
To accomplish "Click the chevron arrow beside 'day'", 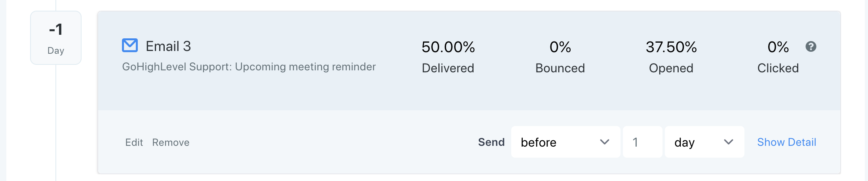I will click(728, 142).
